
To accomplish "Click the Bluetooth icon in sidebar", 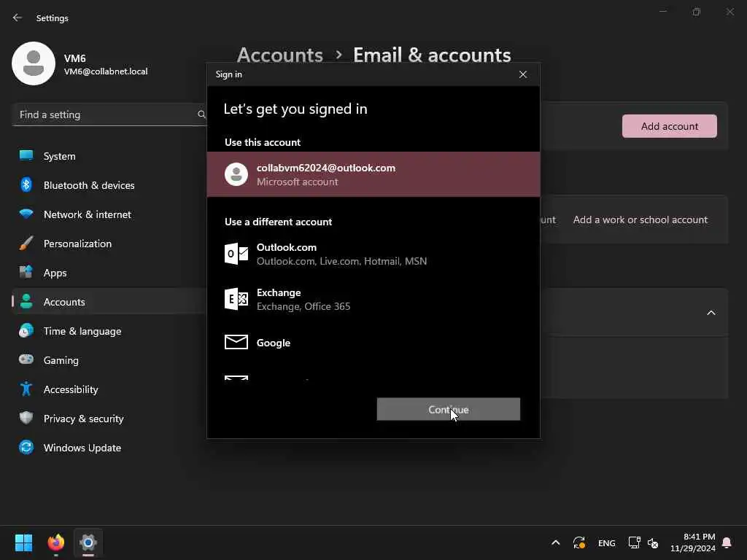I will pyautogui.click(x=26, y=184).
